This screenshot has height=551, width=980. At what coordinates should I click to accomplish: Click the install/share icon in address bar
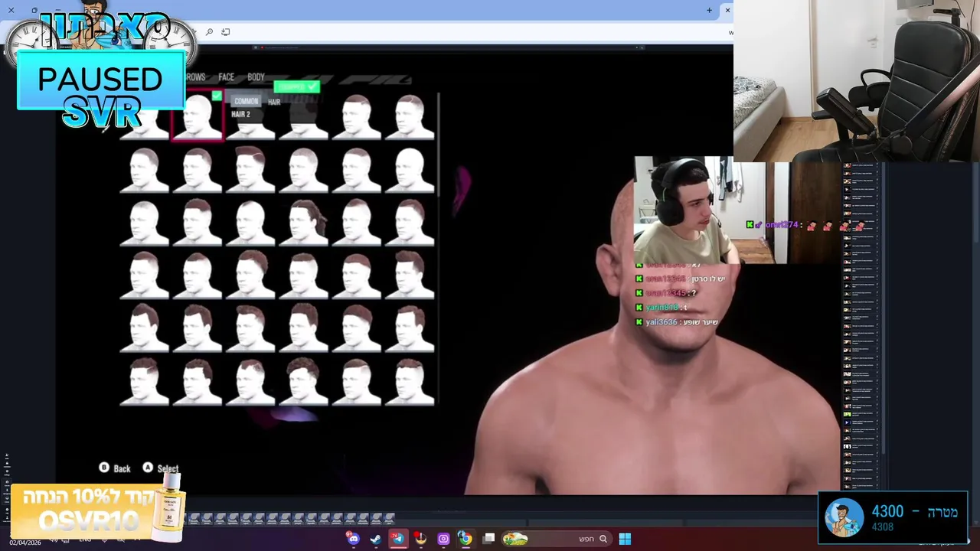coord(225,32)
